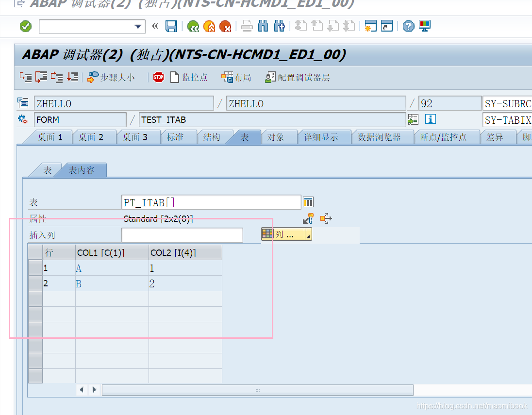Click the gear event-type icon beside FORM
Viewport: 532px width, 415px height.
[23, 119]
